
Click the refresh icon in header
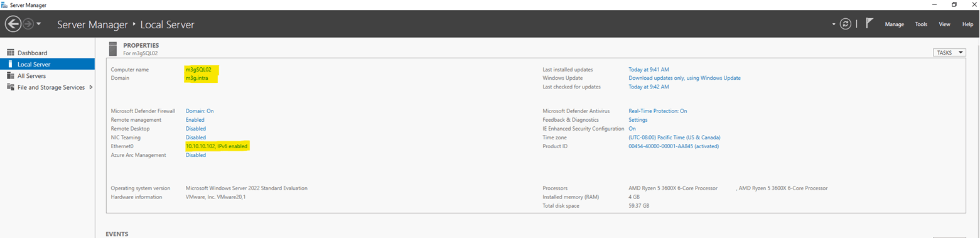[846, 24]
